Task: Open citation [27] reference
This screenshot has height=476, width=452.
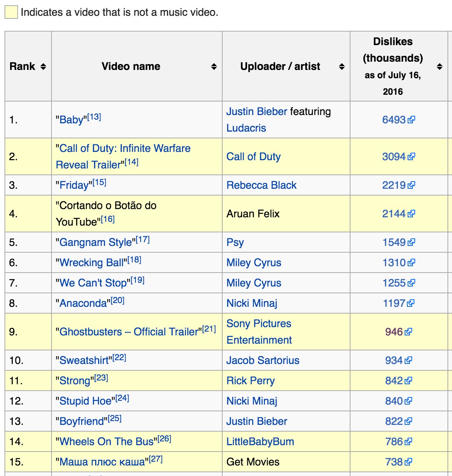Action: tap(156, 459)
